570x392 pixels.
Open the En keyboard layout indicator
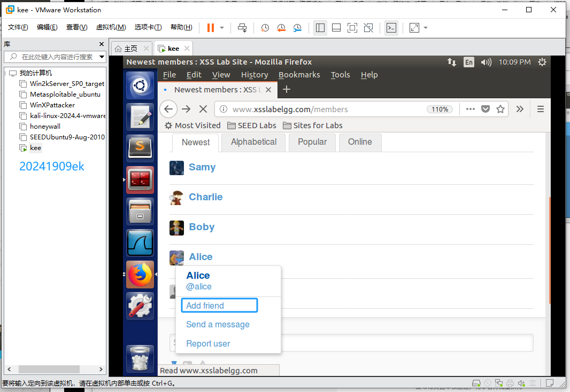pyautogui.click(x=469, y=62)
